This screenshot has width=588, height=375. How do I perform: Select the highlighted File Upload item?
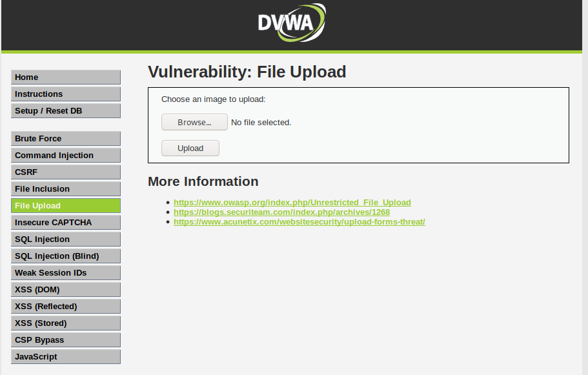click(x=66, y=206)
